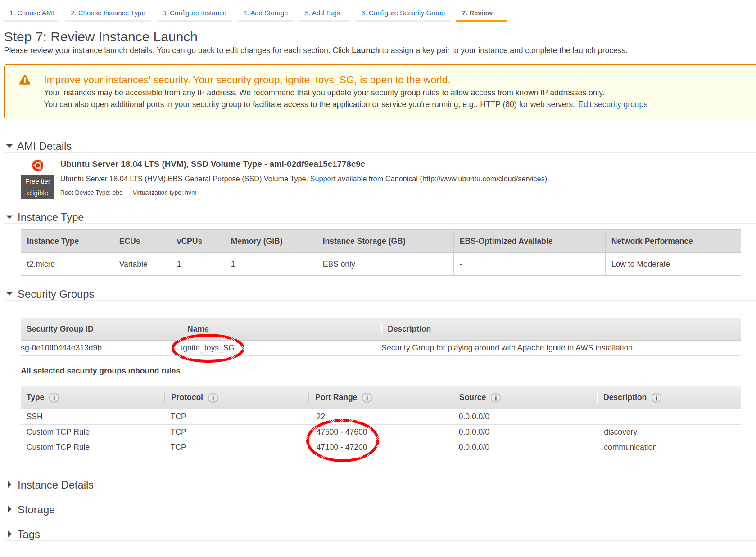Expand the Instance Details section

click(9, 485)
